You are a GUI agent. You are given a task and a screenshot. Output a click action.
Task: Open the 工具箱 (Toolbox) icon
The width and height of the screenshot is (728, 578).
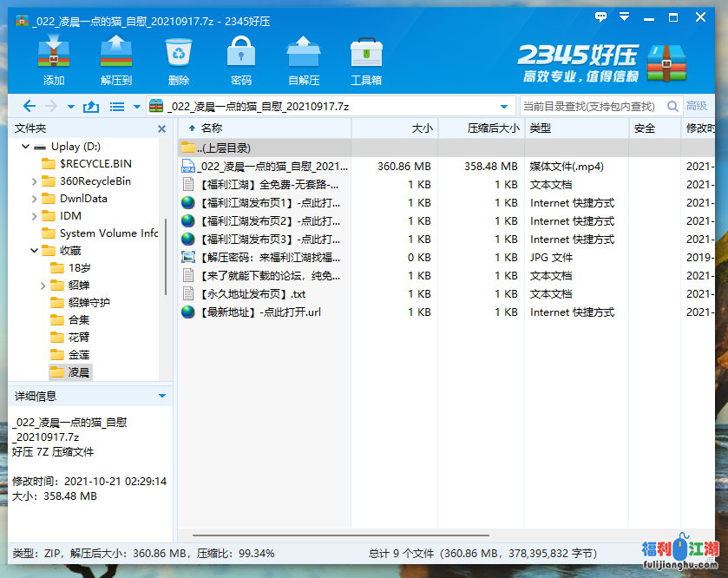coord(366,54)
